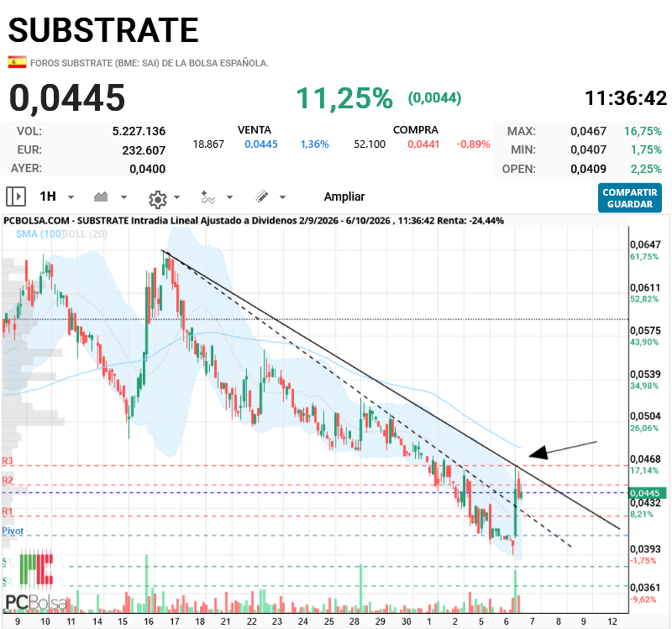Open the chart settings gear icon
The height and width of the screenshot is (629, 672).
click(157, 199)
